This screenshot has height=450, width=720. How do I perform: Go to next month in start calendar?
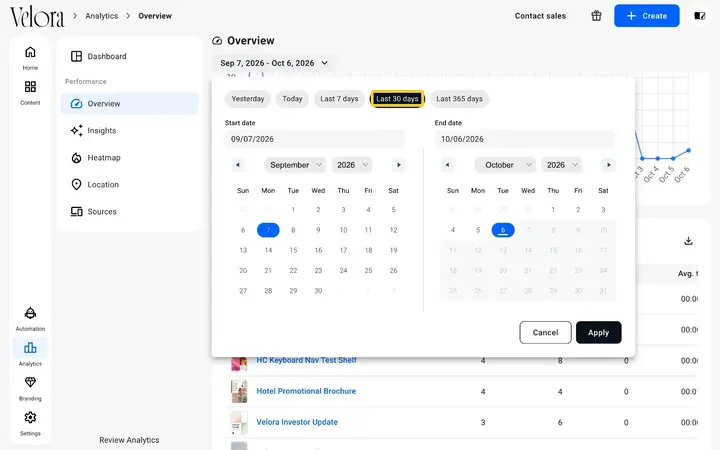pyautogui.click(x=399, y=165)
